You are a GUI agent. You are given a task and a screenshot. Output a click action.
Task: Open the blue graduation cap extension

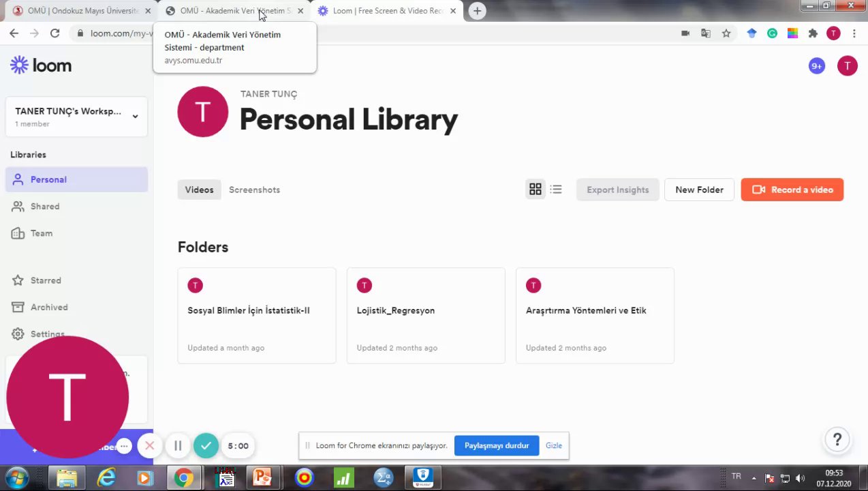pos(751,33)
